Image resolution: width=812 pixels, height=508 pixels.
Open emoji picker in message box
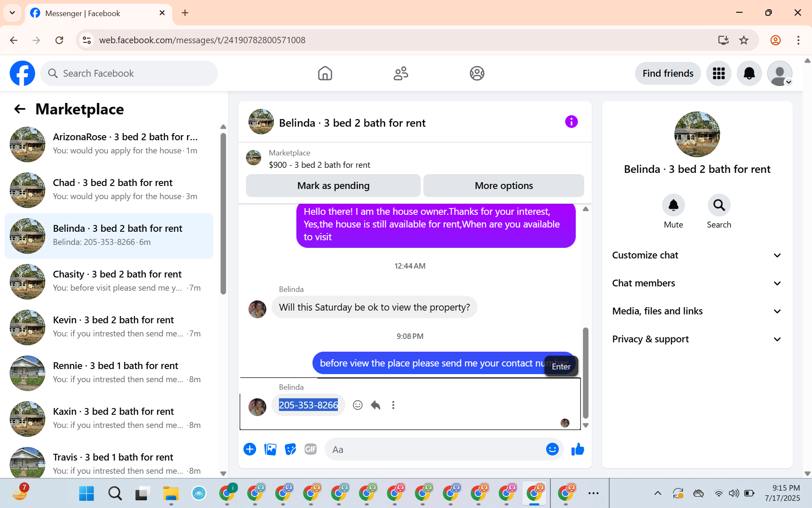tap(552, 449)
